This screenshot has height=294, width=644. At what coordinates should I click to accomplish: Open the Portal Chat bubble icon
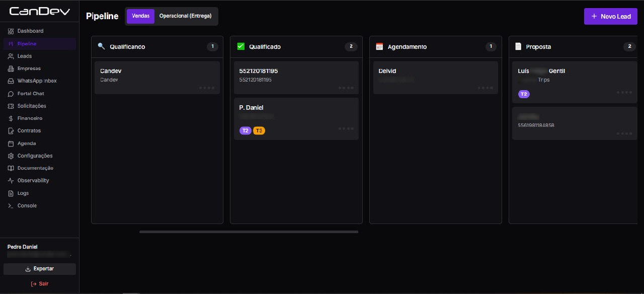point(11,94)
